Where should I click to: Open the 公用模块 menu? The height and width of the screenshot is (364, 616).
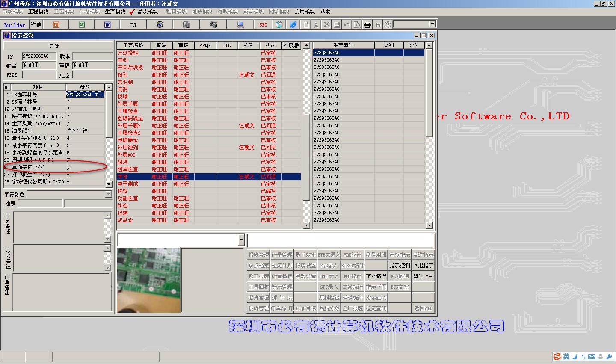coord(305,12)
